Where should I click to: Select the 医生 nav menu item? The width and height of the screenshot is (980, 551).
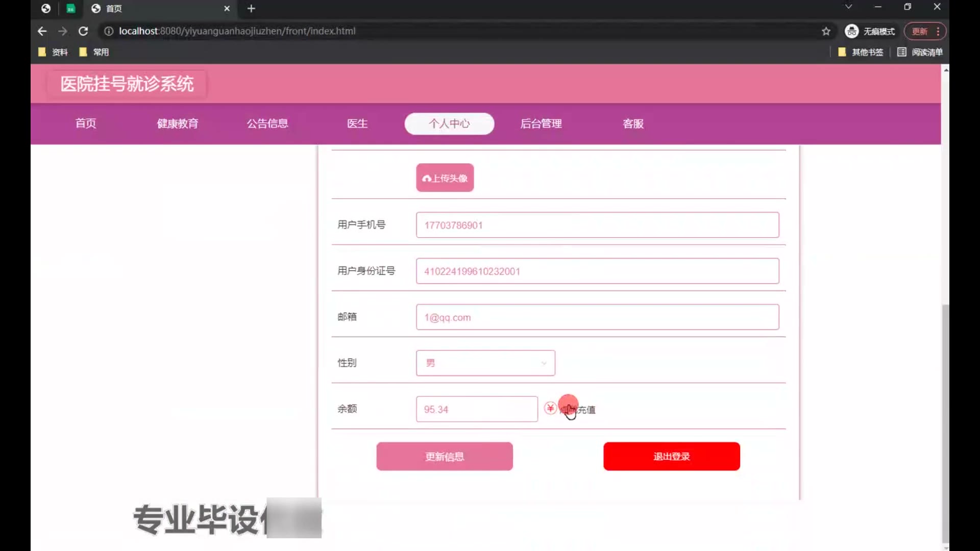click(x=357, y=123)
